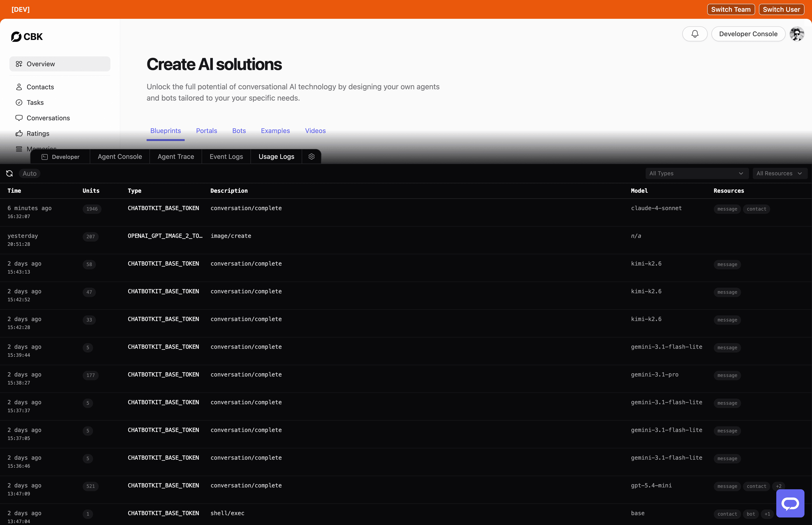
Task: Click the Tasks sidebar item
Action: pyautogui.click(x=35, y=102)
